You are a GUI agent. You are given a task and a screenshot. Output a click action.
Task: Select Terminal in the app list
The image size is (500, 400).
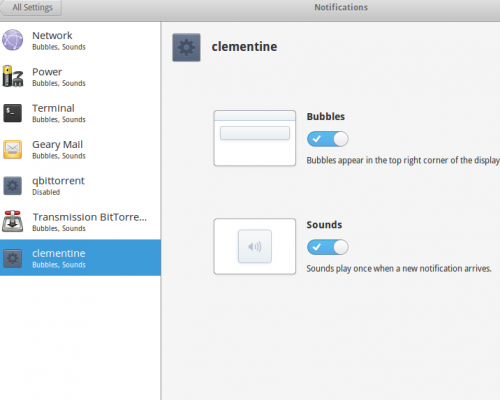click(80, 113)
